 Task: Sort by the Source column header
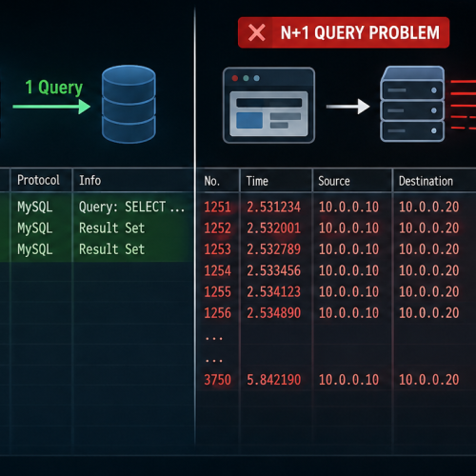click(x=334, y=181)
